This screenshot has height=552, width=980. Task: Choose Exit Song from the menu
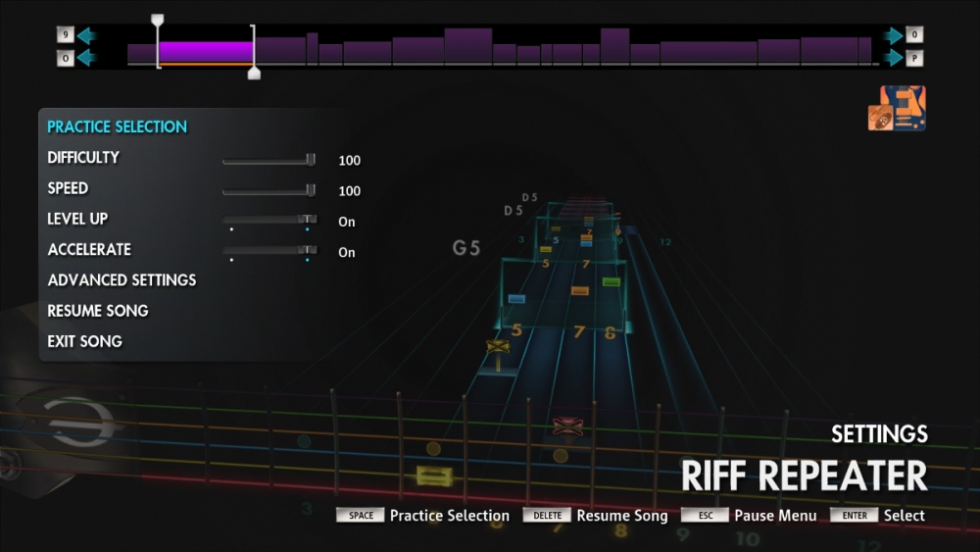point(84,341)
